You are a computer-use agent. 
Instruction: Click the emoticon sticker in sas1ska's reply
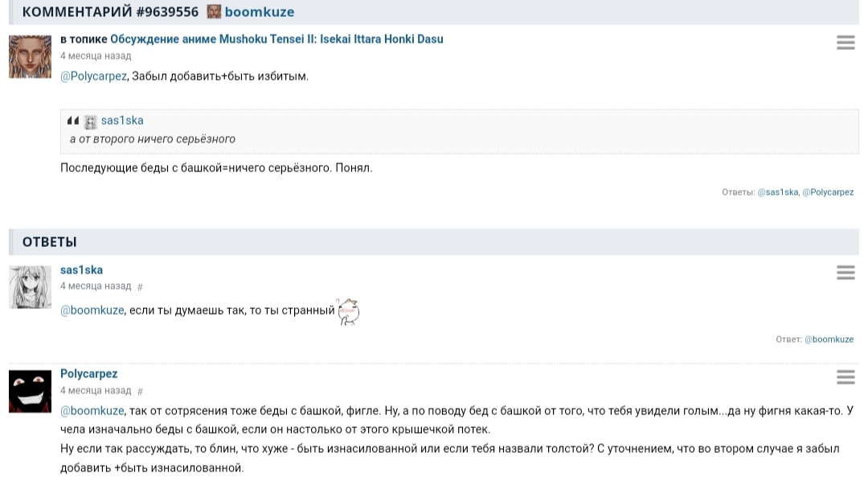coord(349,310)
